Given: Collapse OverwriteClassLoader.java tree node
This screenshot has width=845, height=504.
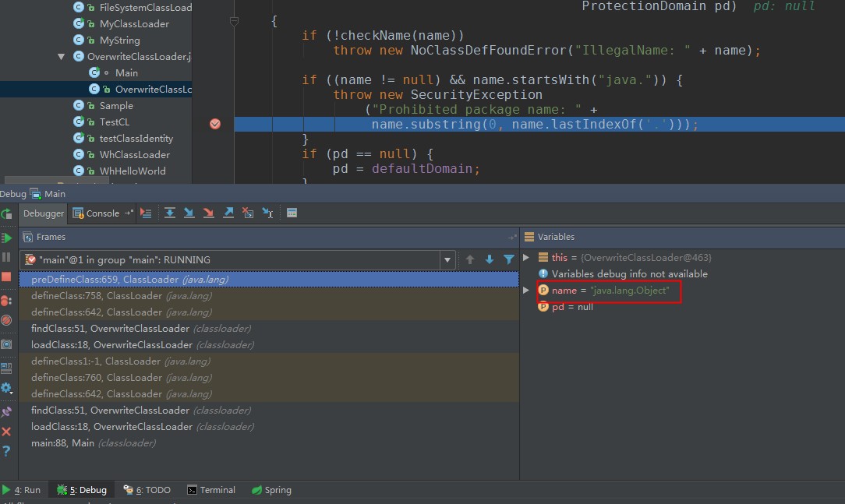Looking at the screenshot, I should [62, 57].
